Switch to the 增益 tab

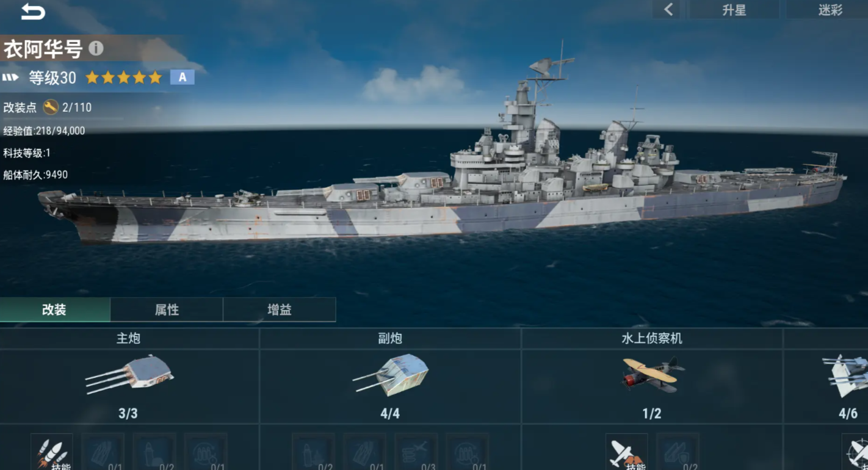tap(279, 309)
